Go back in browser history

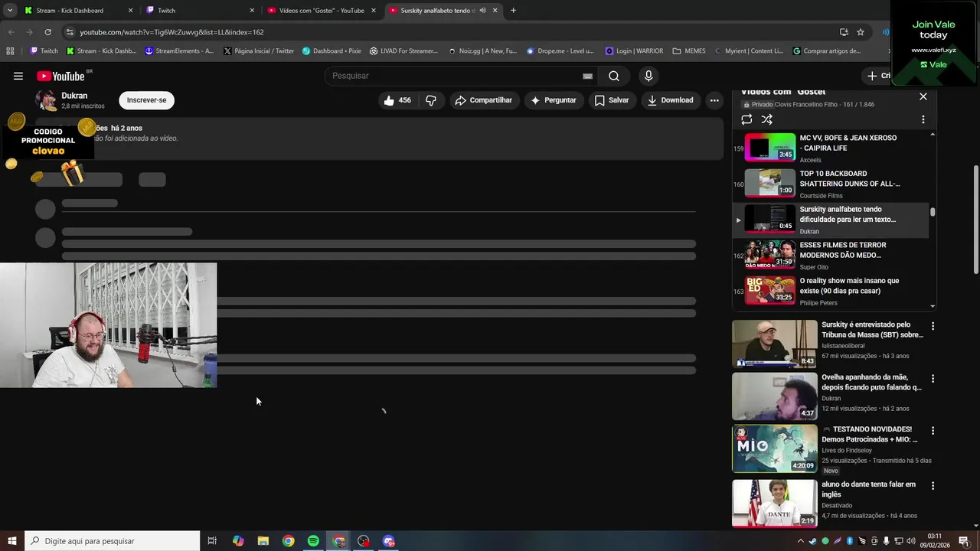click(11, 32)
